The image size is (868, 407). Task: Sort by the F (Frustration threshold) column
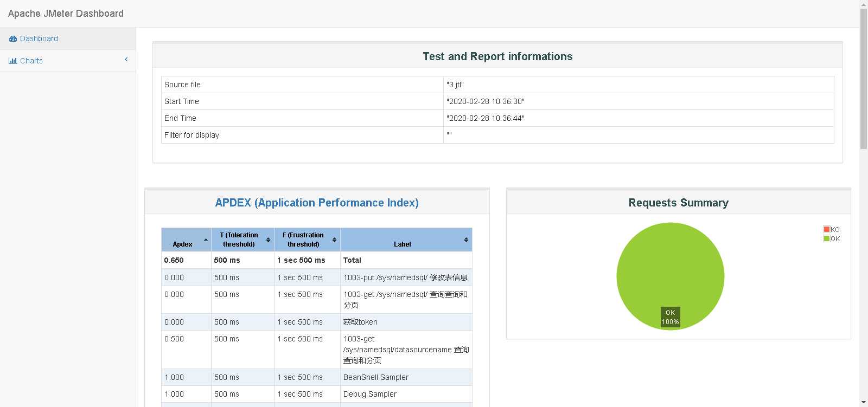(307, 240)
